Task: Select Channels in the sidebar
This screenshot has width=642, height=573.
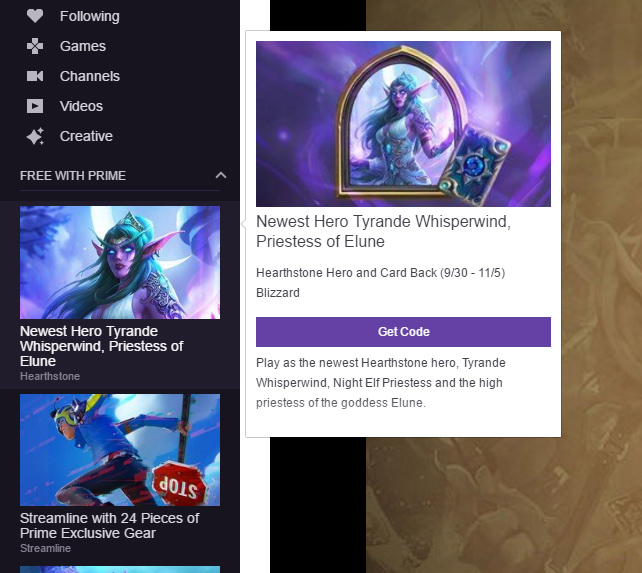Action: coord(90,76)
